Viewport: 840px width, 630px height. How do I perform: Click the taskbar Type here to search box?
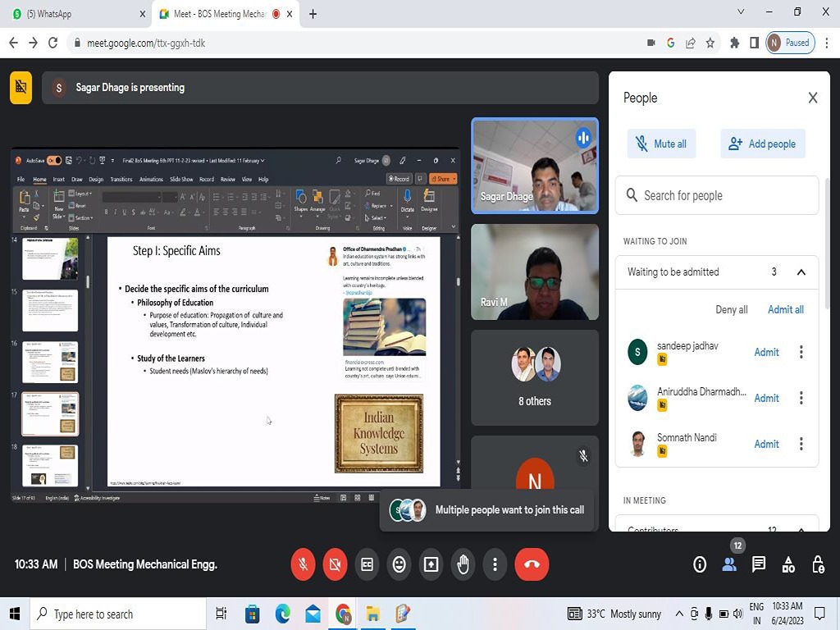coord(118,614)
